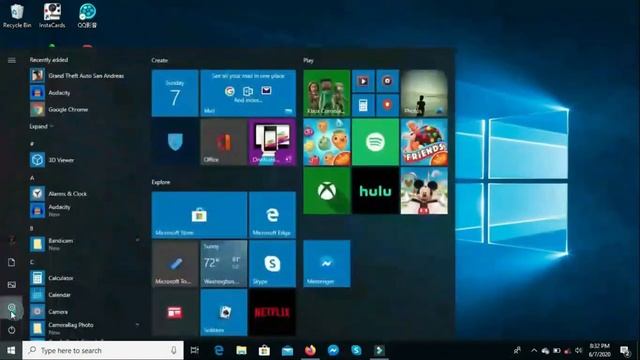640x360 pixels.
Task: Click the Explore group heading
Action: coord(161,182)
